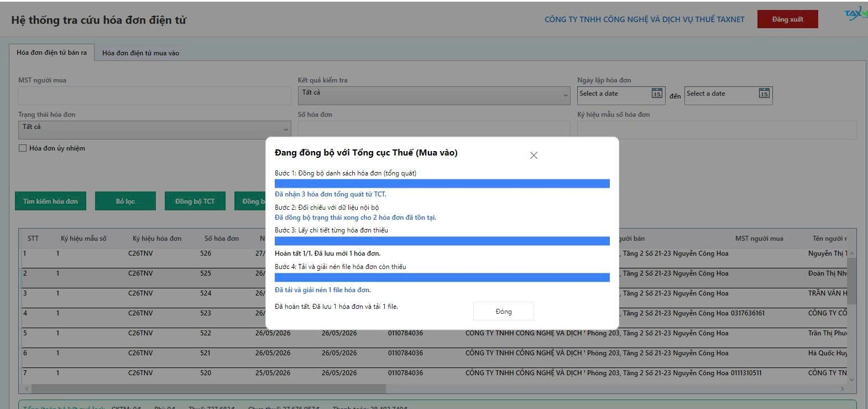
Task: Click 'Hoàn tất 1/1' status line
Action: pyautogui.click(x=327, y=253)
